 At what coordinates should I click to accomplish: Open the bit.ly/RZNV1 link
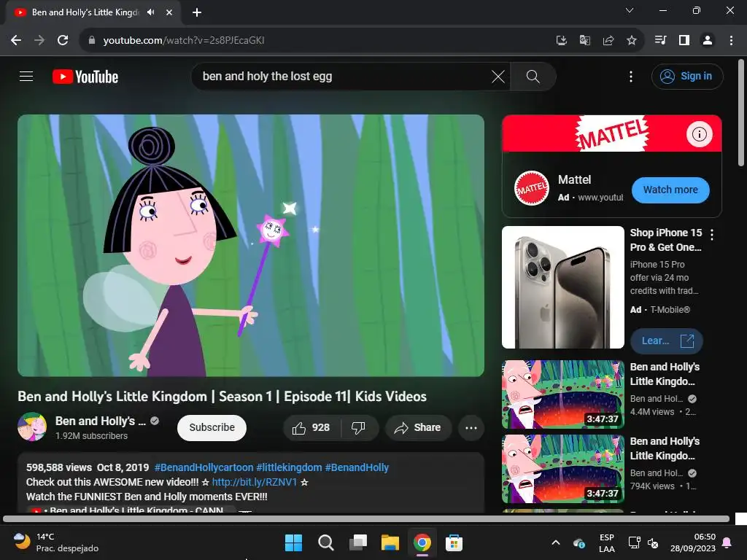255,482
